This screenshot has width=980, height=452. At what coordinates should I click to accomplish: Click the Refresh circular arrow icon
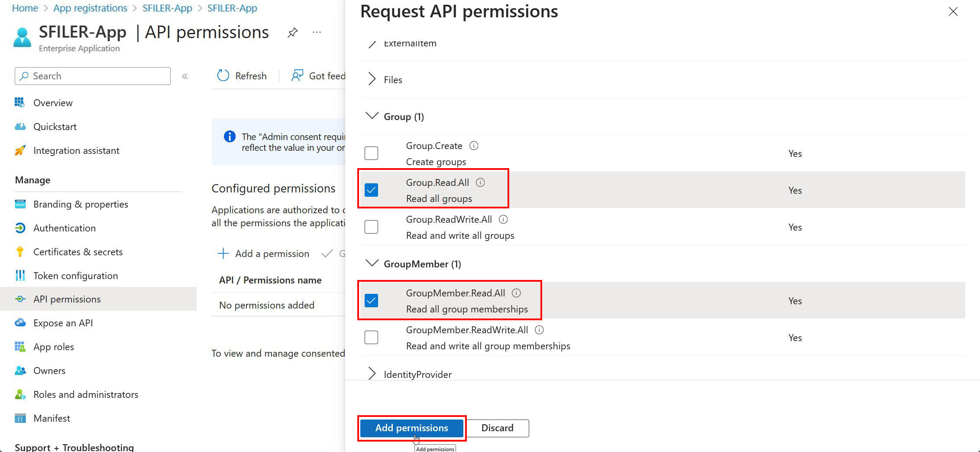pyautogui.click(x=223, y=76)
